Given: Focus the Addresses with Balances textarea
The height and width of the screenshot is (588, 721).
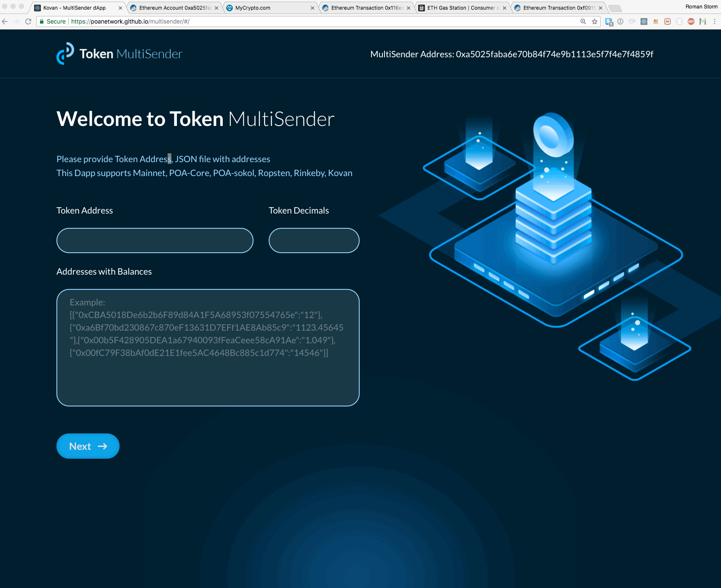Looking at the screenshot, I should pyautogui.click(x=208, y=347).
